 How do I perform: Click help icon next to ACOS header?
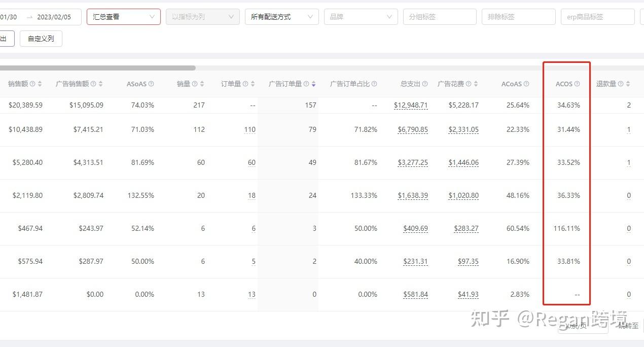coord(577,84)
